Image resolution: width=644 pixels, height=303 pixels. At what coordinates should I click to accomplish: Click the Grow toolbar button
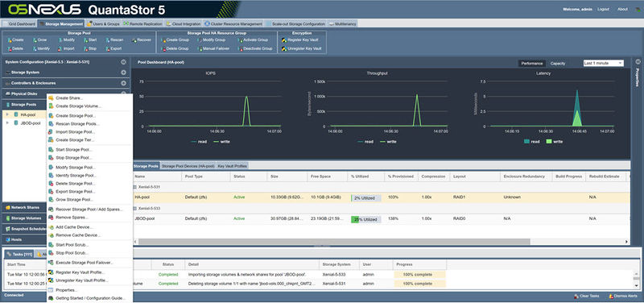point(39,39)
